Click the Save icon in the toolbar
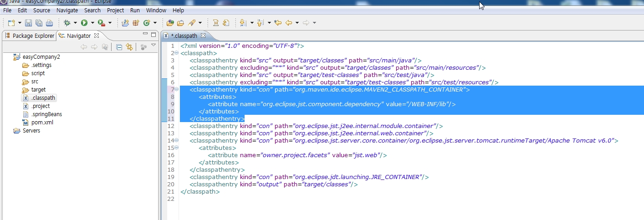Viewport: 644px width, 220px height. point(28,23)
